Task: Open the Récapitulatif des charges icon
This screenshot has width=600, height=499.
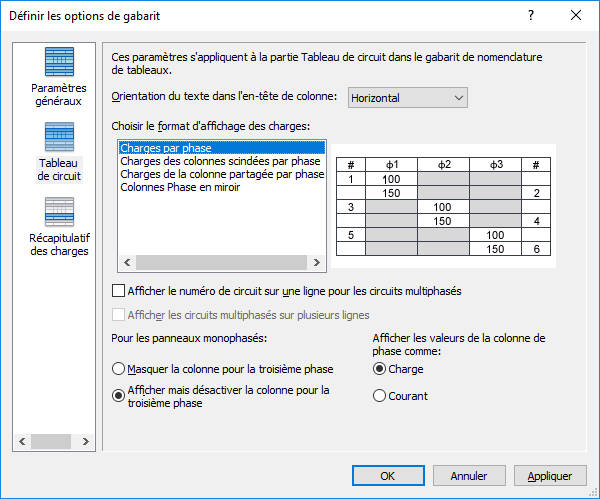Action: [59, 212]
